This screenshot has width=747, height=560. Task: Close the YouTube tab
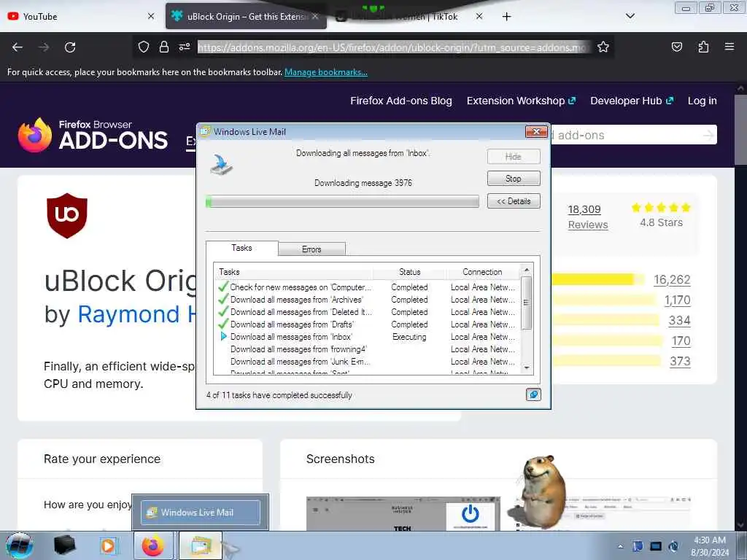pos(151,16)
